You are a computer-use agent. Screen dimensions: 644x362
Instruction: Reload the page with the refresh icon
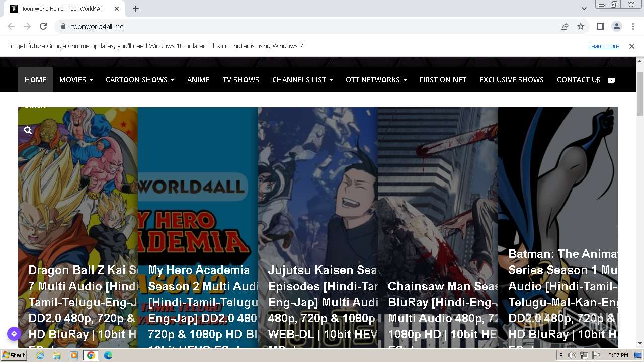[x=43, y=26]
